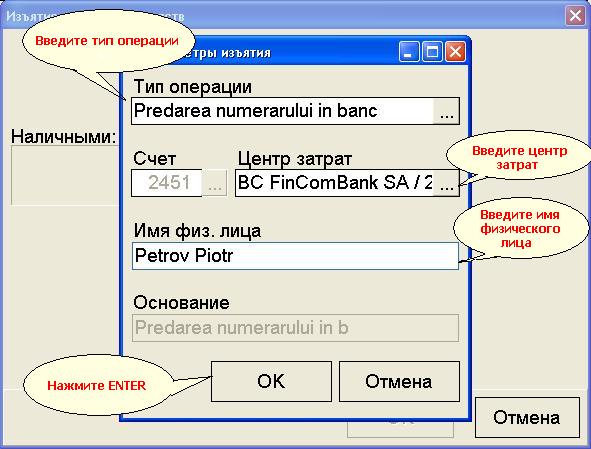Click the Наличными label in background window
The height and width of the screenshot is (449, 591).
click(x=63, y=136)
